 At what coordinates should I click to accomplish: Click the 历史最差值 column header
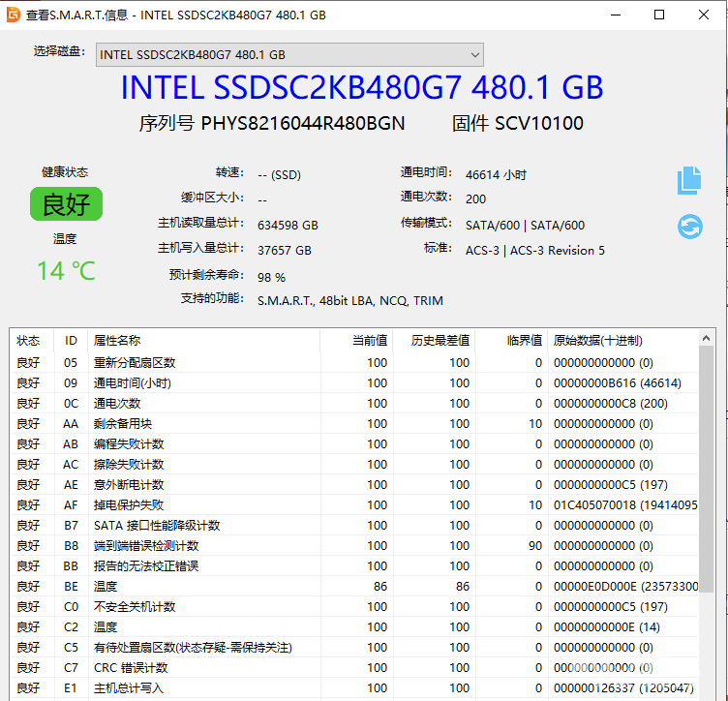(x=440, y=341)
